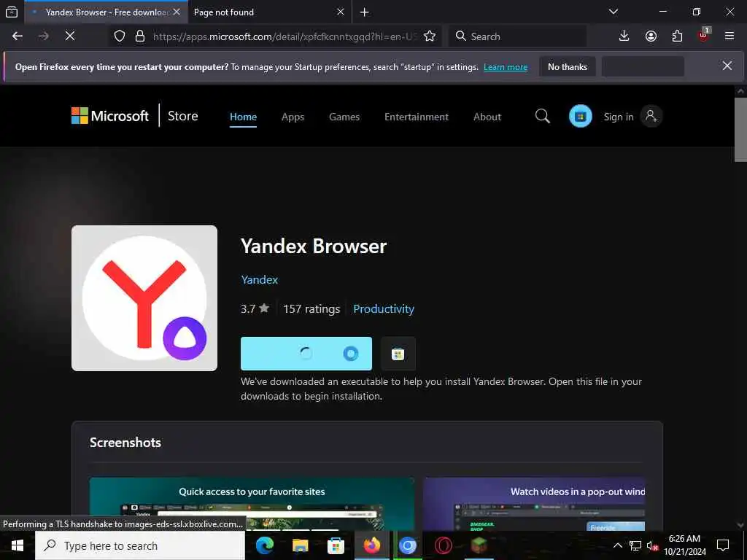The height and width of the screenshot is (560, 747).
Task: Click the Yandex Browser app logo
Action: 144,298
